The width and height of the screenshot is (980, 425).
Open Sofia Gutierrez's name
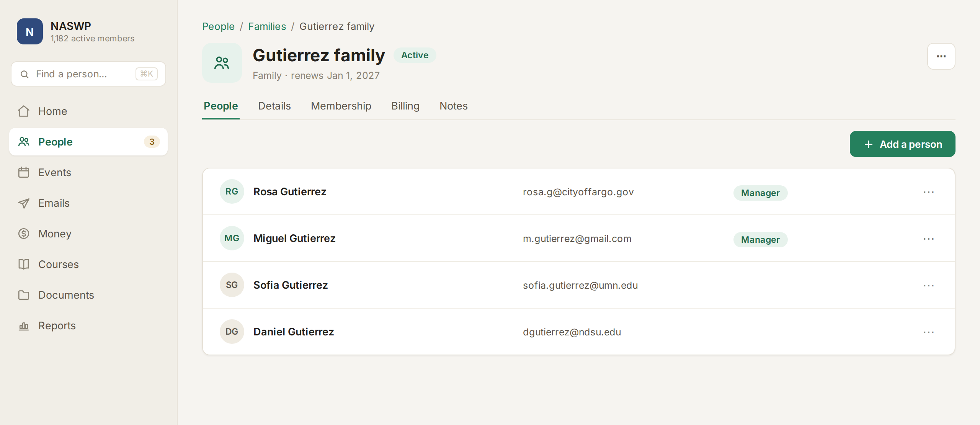[x=291, y=285]
